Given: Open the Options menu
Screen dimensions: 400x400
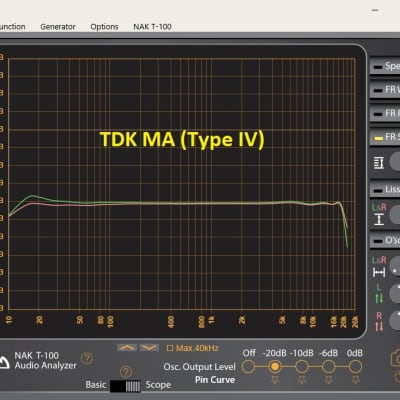Looking at the screenshot, I should click(104, 27).
